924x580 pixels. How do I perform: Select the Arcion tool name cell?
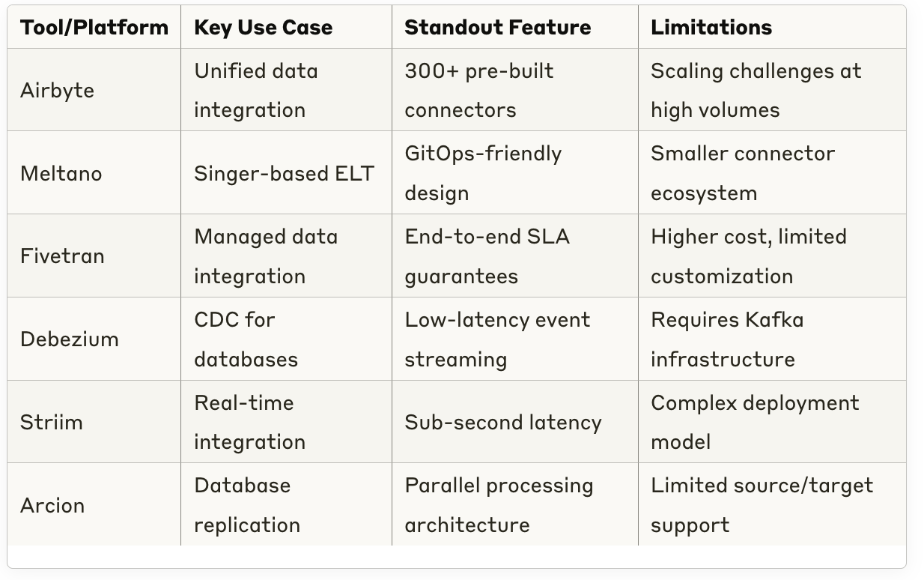coord(94,504)
